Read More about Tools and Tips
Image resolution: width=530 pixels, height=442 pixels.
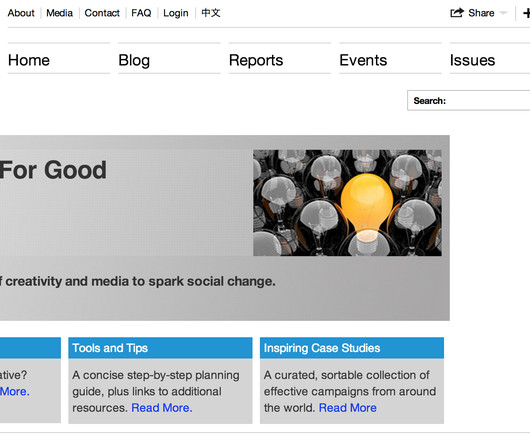(162, 408)
